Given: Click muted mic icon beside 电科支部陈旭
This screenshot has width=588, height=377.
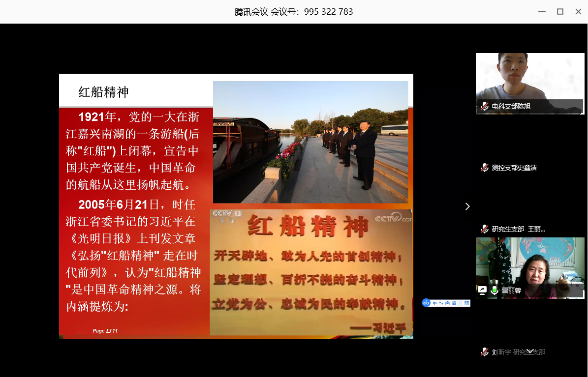Looking at the screenshot, I should click(x=485, y=106).
